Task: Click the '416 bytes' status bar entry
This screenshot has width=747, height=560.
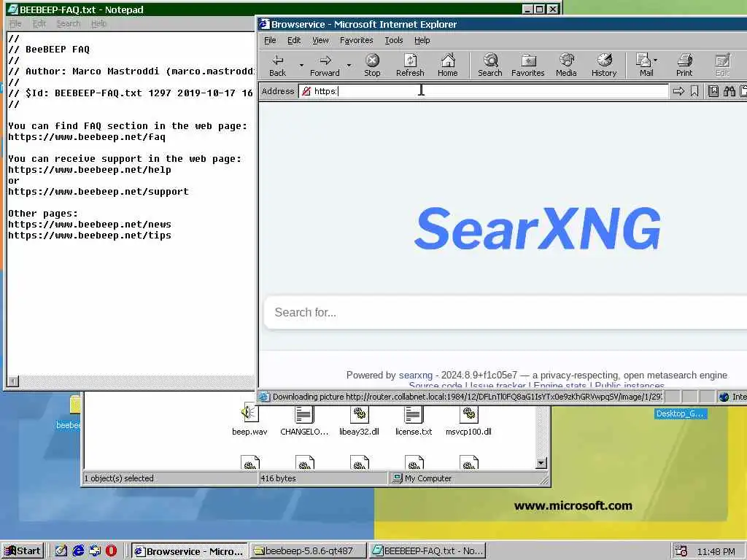Action: (278, 478)
